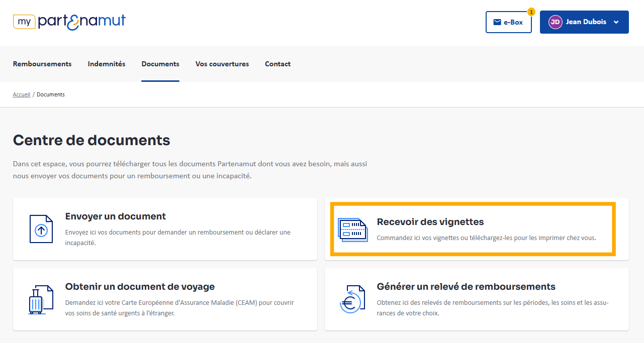644x343 pixels.
Task: Open the Remboursements menu item
Action: [x=42, y=64]
